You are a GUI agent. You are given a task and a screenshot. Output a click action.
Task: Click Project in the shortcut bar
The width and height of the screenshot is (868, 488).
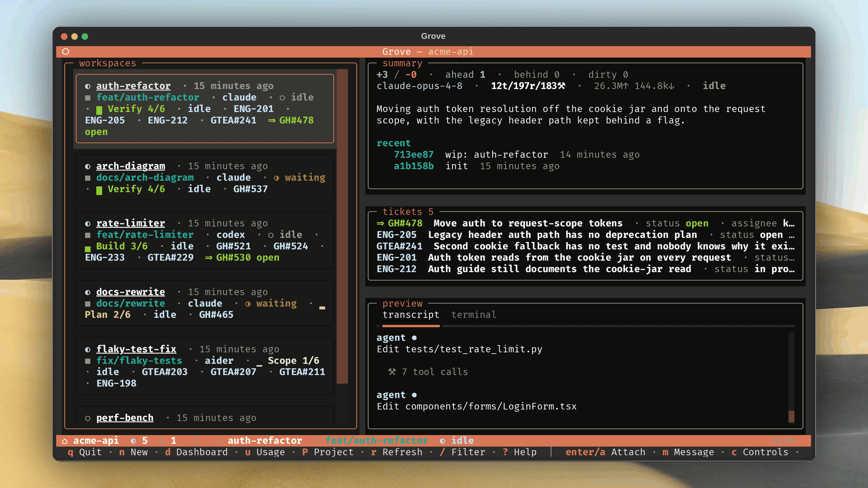(328, 452)
